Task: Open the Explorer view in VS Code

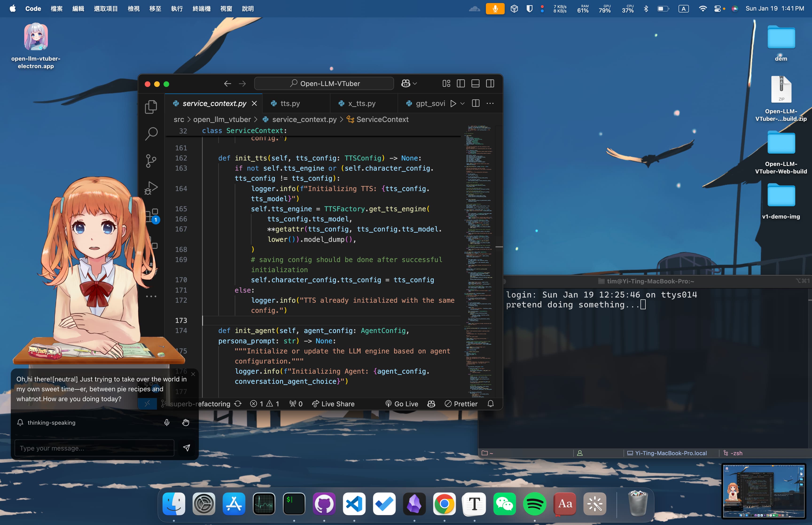Action: click(151, 107)
